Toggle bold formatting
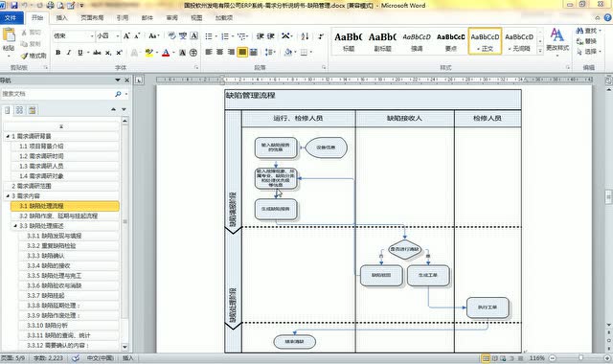Viewport: 613px width, 364px height. (58, 53)
